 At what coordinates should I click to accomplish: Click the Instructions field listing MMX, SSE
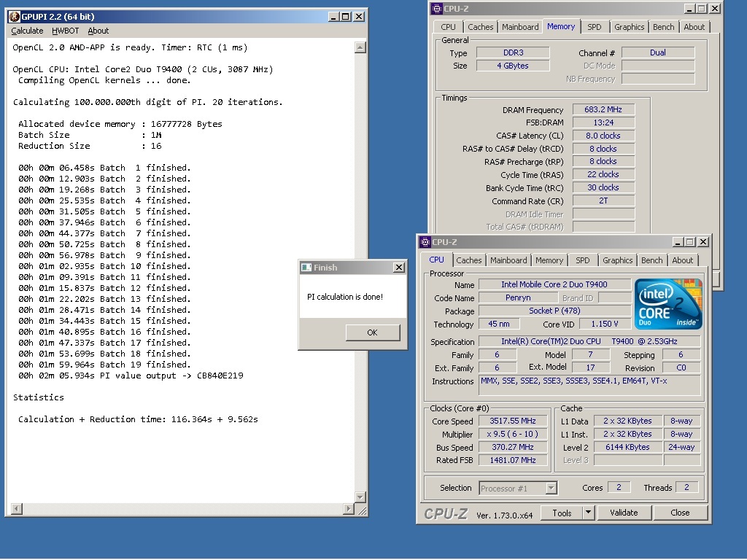coord(589,385)
